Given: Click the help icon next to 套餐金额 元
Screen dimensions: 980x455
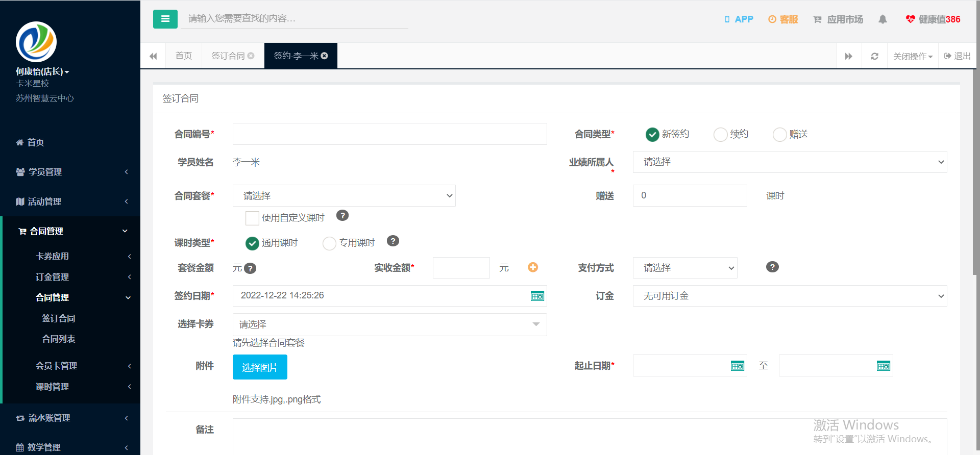Looking at the screenshot, I should click(250, 268).
